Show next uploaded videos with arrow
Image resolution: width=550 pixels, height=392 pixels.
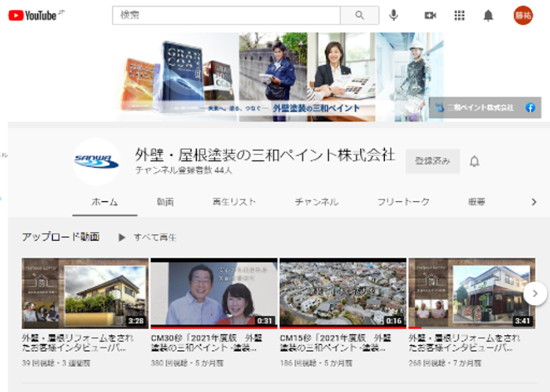[x=535, y=293]
